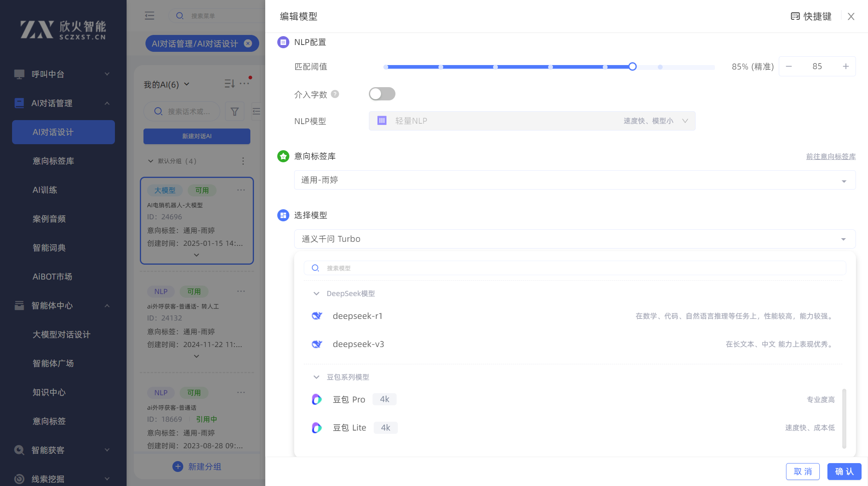This screenshot has width=868, height=486.
Task: Click the 快捷键 keyboard shortcut icon
Action: [x=795, y=16]
